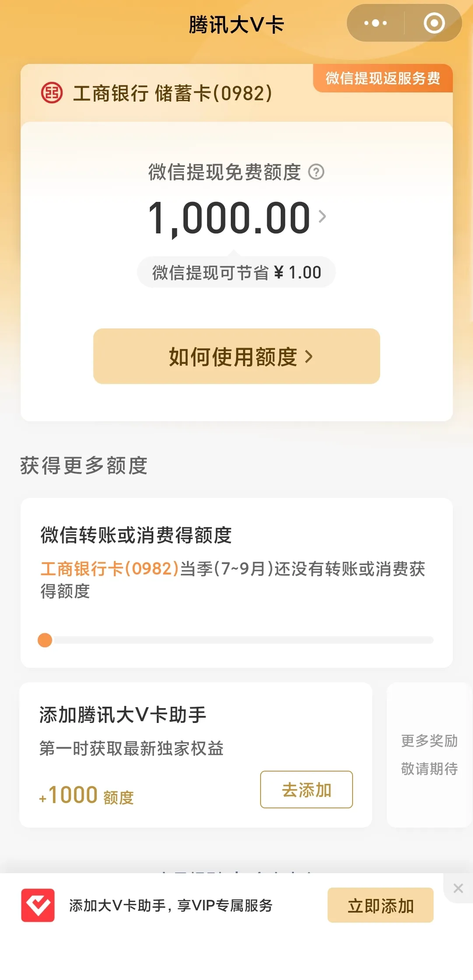This screenshot has width=473, height=980.
Task: Tap the orange 工商银行卡(0982) link text
Action: [x=109, y=569]
